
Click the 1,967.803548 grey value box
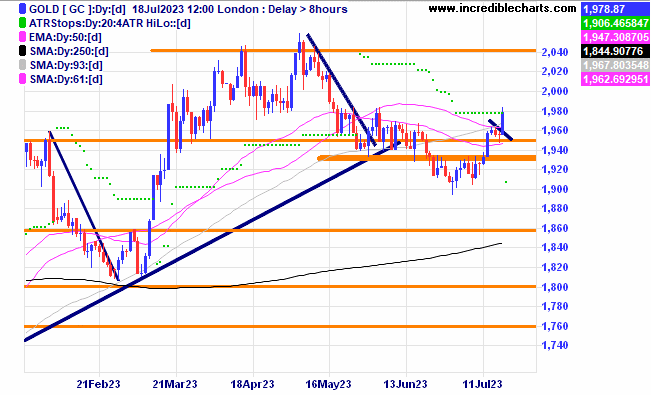(x=615, y=65)
